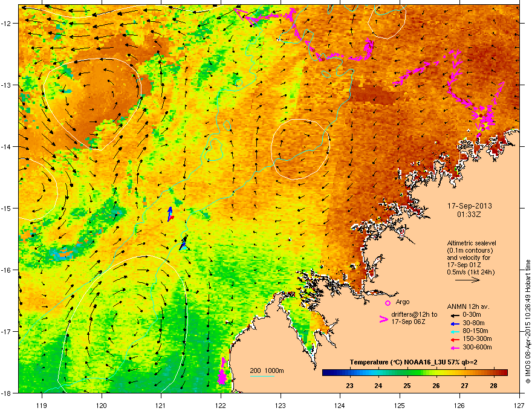This screenshot has height=411, width=532.
Task: Click the '200 1000m' bathymetry label
Action: pyautogui.click(x=267, y=371)
